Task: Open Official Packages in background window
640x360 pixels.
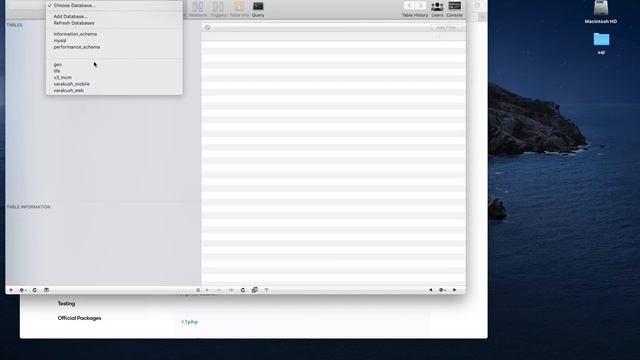Action: click(x=80, y=318)
